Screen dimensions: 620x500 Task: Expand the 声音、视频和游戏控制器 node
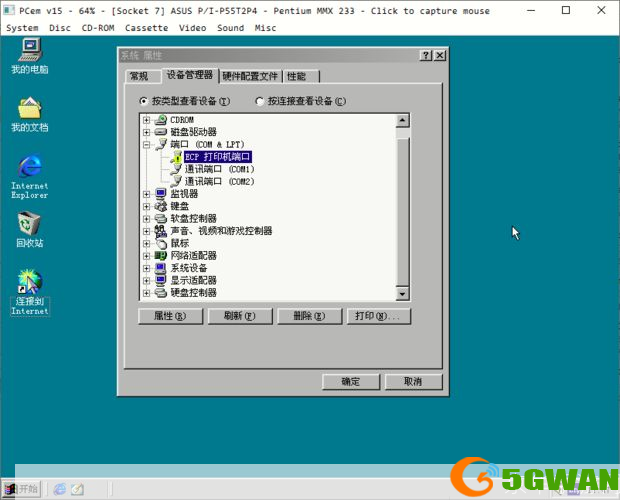click(x=147, y=231)
